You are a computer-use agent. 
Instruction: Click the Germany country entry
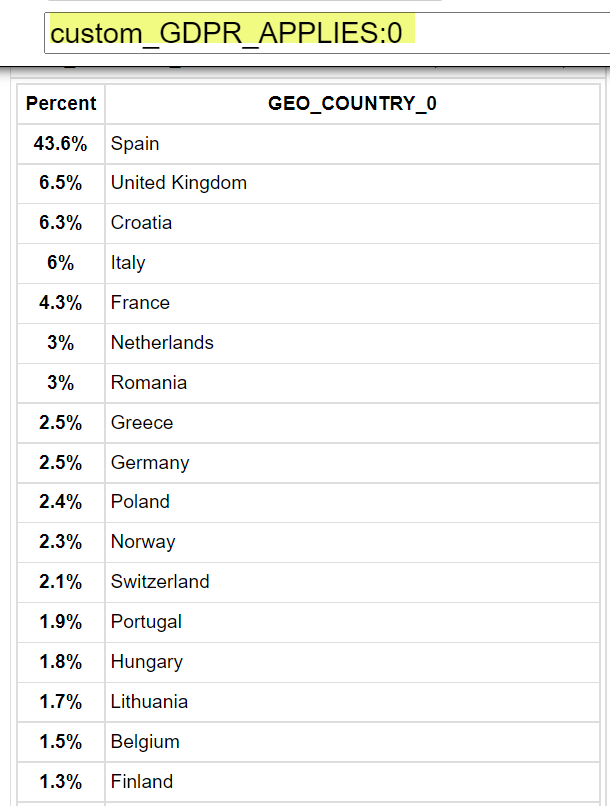pos(352,463)
